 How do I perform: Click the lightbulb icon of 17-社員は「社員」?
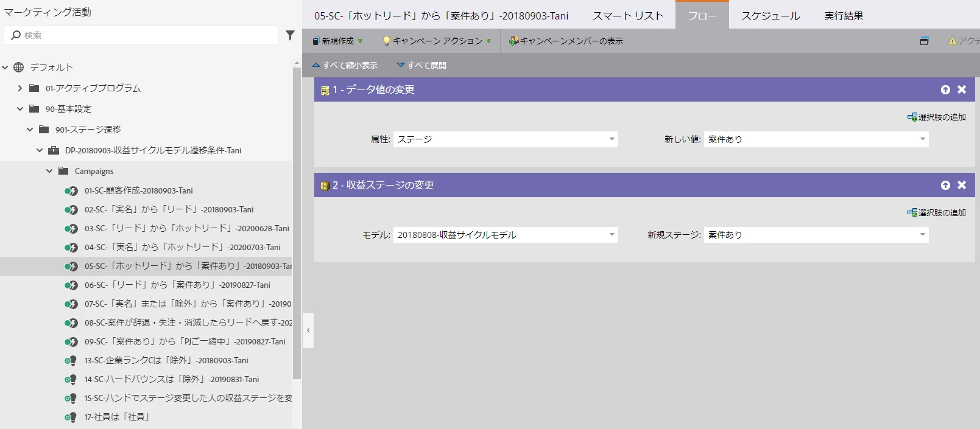[71, 417]
